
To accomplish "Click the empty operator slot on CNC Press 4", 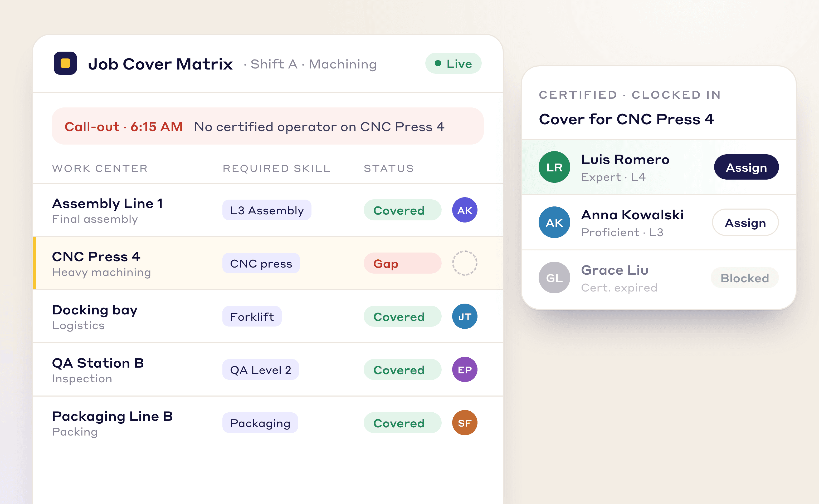I will coord(465,263).
